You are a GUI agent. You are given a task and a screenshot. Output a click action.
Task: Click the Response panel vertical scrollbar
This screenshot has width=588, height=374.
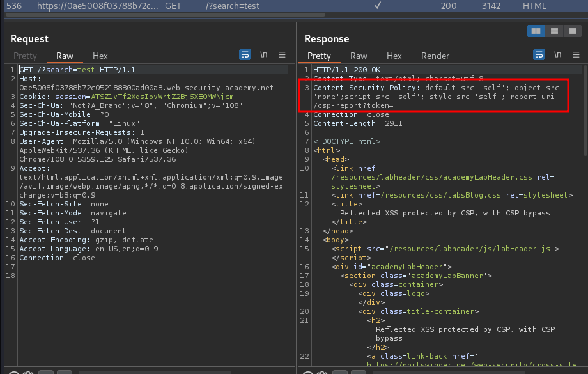[585, 111]
